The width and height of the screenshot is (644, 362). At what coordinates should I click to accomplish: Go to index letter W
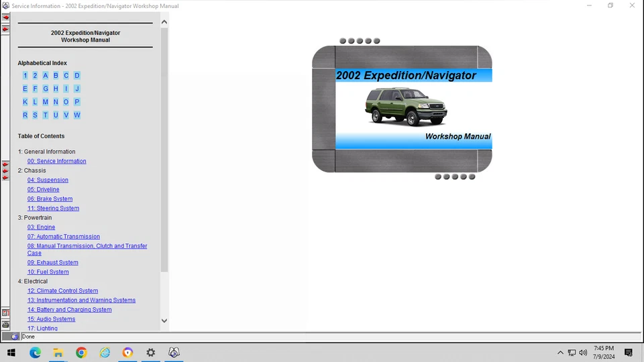coord(76,115)
